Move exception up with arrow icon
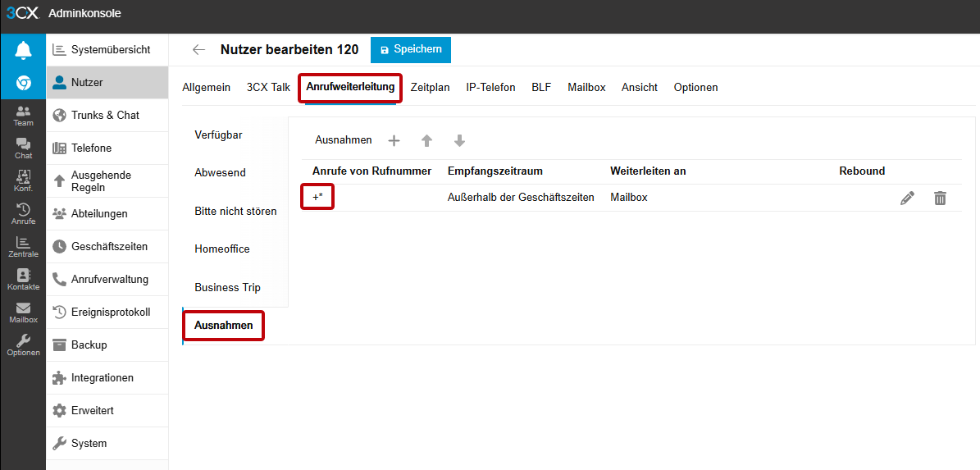Viewport: 980px width, 470px height. click(426, 140)
